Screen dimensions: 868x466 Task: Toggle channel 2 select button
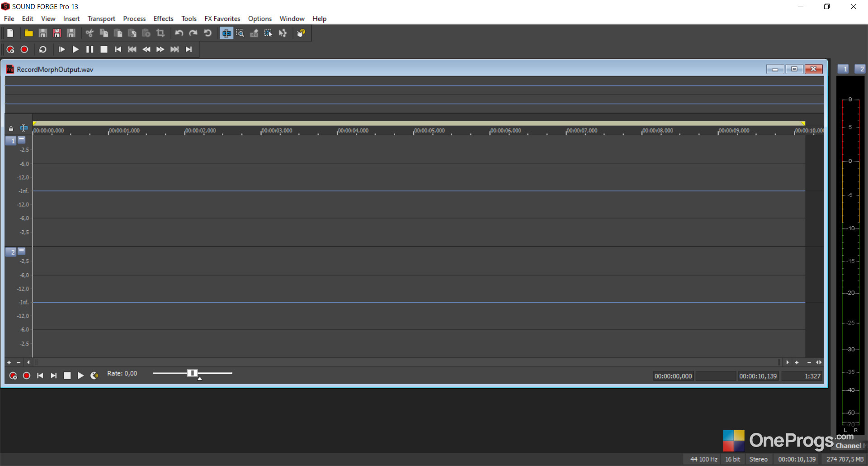click(11, 252)
